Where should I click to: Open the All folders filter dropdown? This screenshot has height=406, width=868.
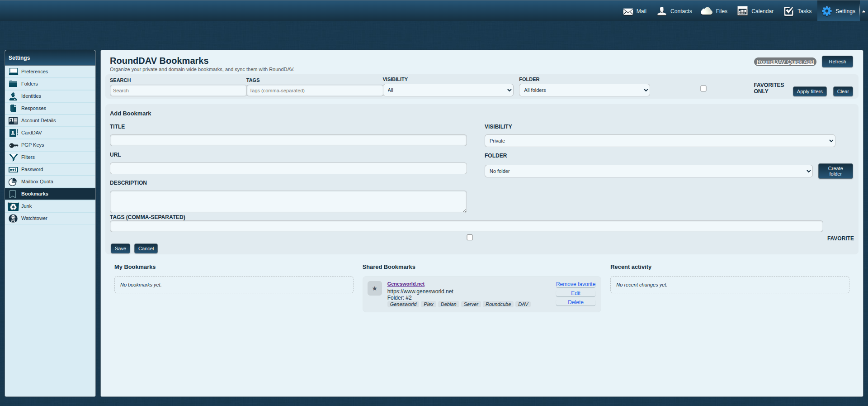[584, 91]
